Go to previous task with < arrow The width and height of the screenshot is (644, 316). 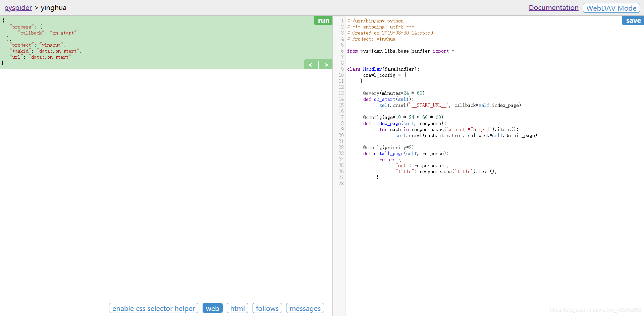(x=311, y=65)
